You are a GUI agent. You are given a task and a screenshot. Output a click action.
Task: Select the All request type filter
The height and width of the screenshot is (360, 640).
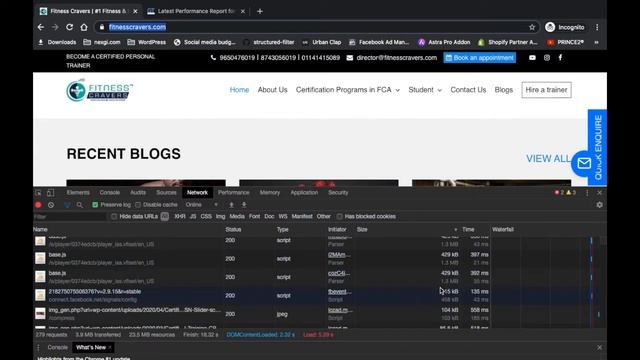click(x=164, y=217)
